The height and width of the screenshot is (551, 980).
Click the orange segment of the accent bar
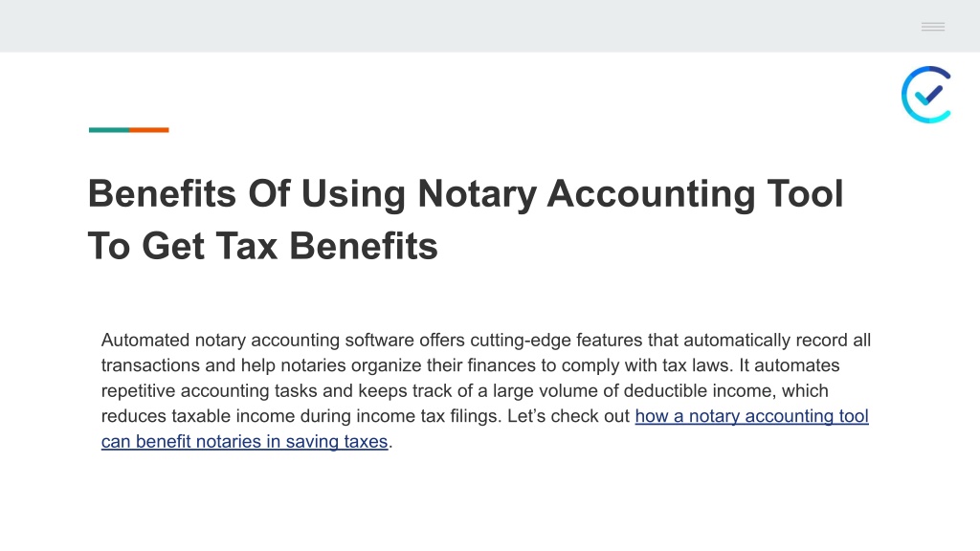coord(149,130)
